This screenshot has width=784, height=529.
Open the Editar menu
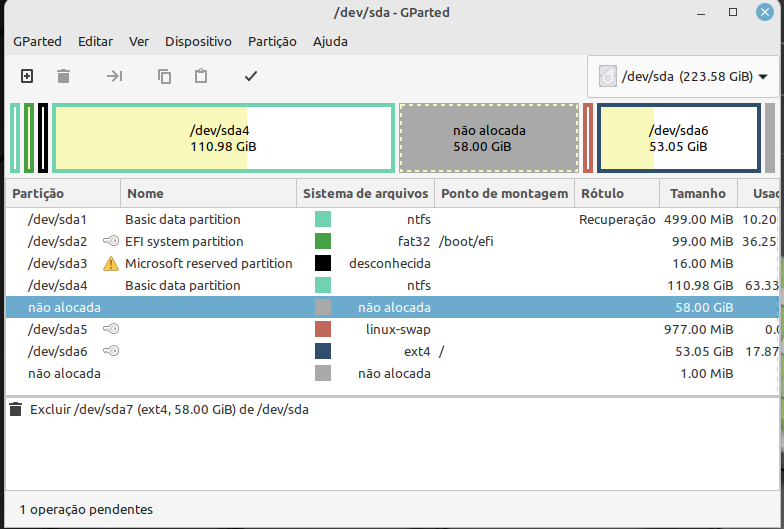pos(95,42)
